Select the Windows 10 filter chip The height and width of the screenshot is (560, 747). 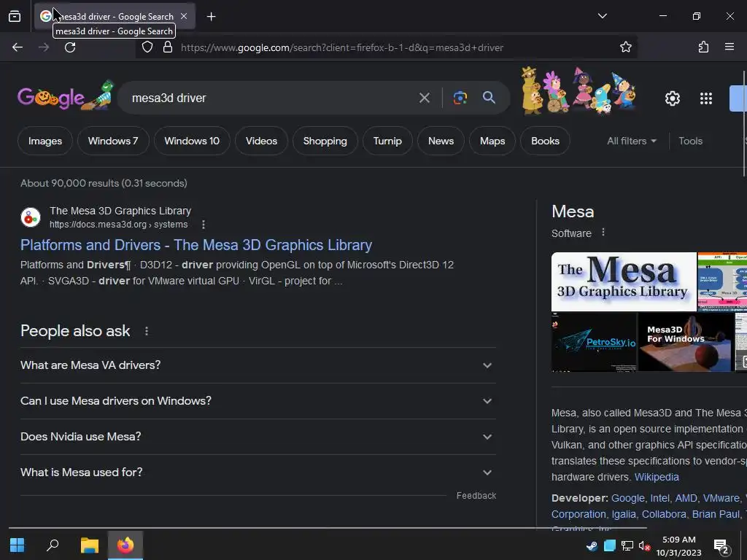pos(192,141)
